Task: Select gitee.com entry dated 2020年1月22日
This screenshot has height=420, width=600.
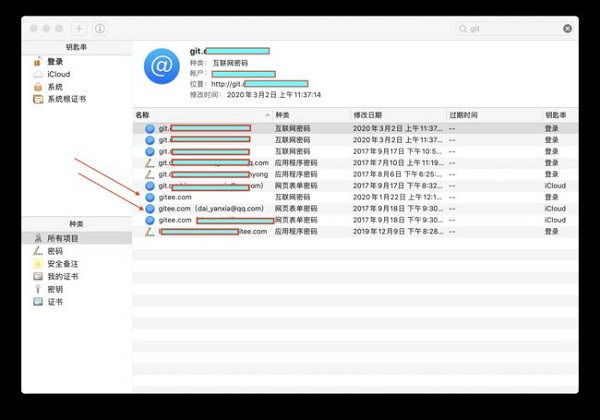Action: click(x=174, y=197)
